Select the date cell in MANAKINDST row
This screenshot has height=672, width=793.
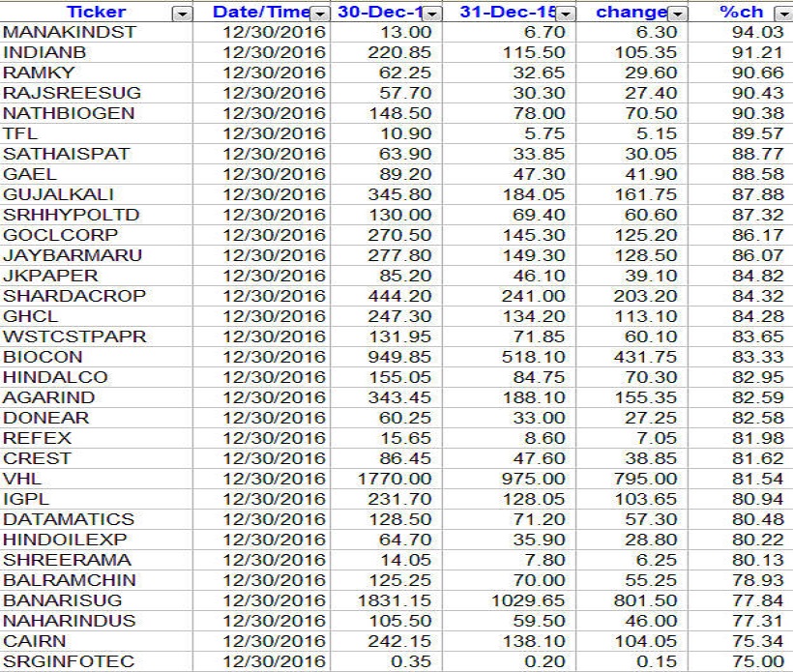[261, 32]
